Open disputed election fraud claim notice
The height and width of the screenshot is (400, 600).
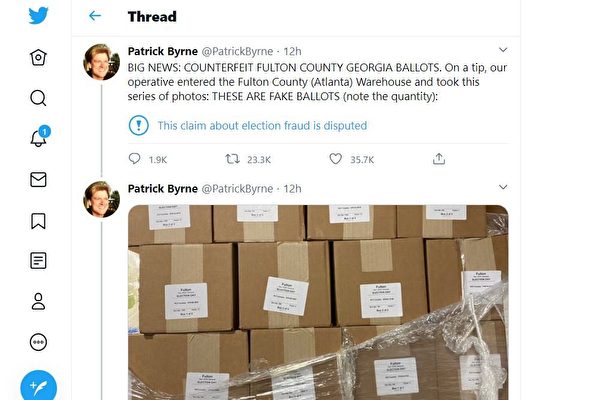[262, 126]
